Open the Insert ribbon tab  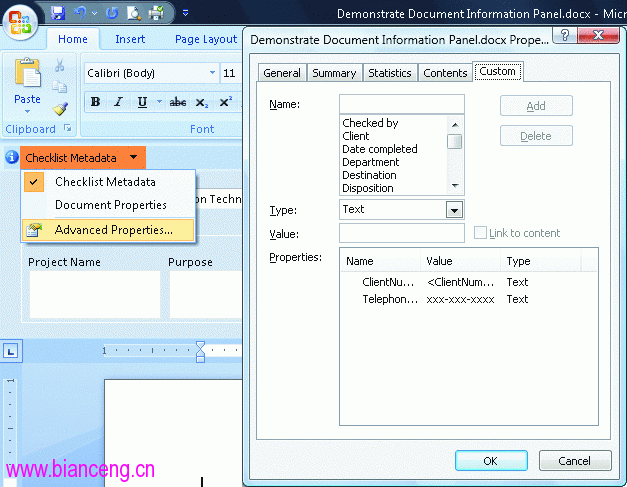[x=130, y=39]
